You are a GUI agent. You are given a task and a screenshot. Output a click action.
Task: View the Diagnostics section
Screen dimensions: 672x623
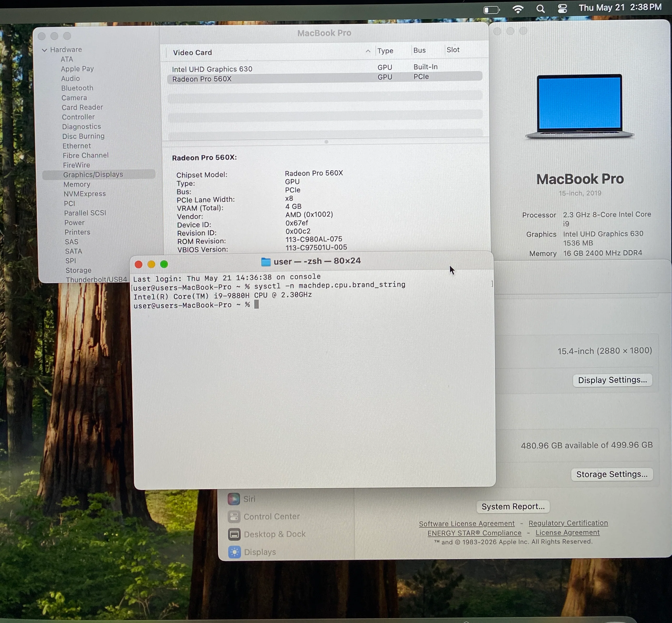coord(82,126)
